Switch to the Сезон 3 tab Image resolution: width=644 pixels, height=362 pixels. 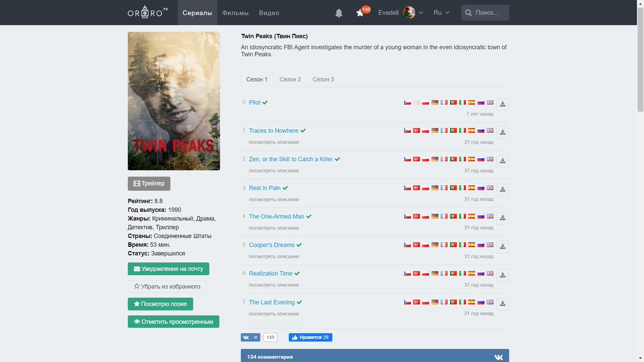tap(324, 79)
